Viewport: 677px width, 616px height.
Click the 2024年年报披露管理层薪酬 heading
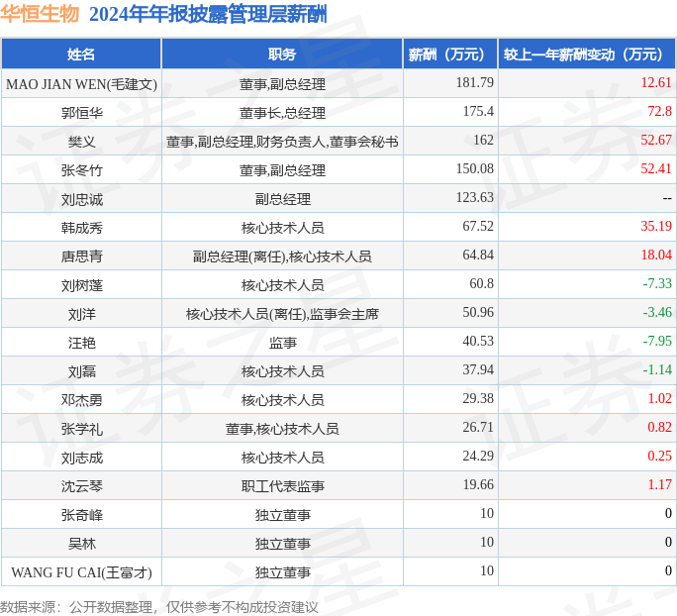(x=208, y=14)
